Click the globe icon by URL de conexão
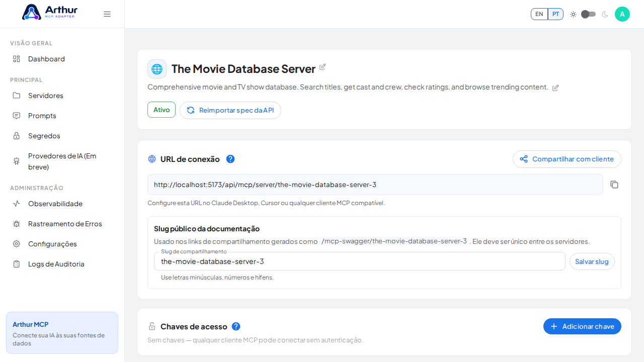This screenshot has height=362, width=644. (152, 159)
